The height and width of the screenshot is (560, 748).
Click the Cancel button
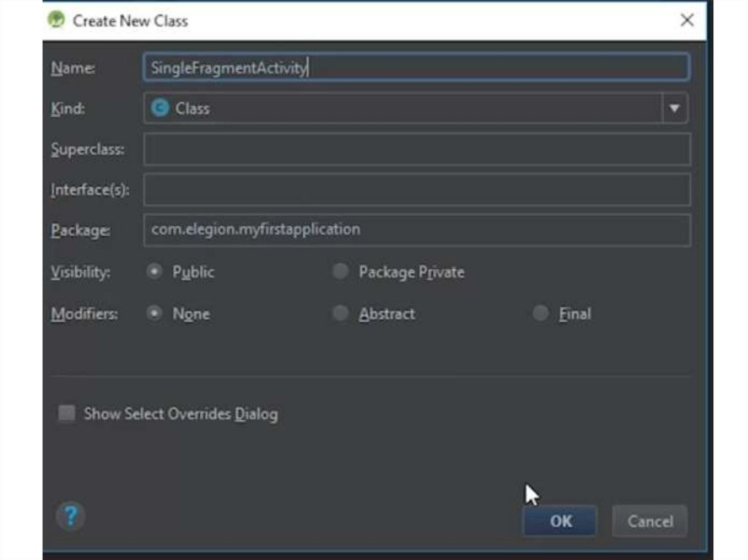[649, 521]
